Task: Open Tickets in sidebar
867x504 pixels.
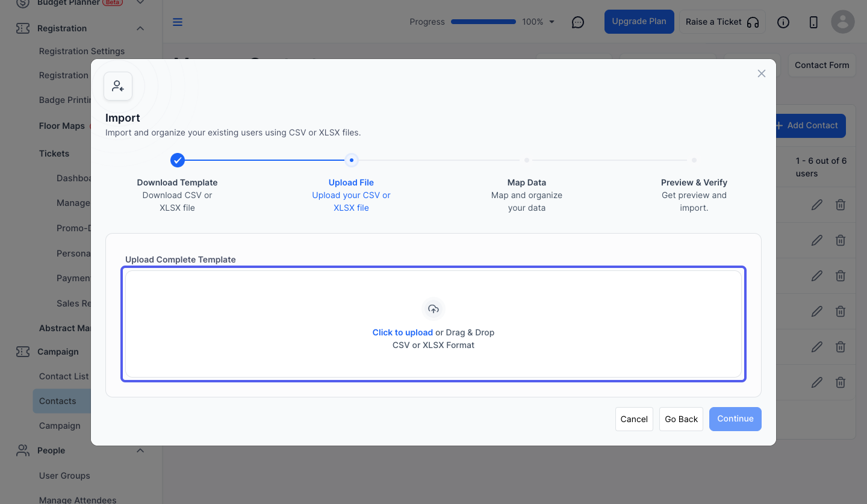Action: pos(54,154)
